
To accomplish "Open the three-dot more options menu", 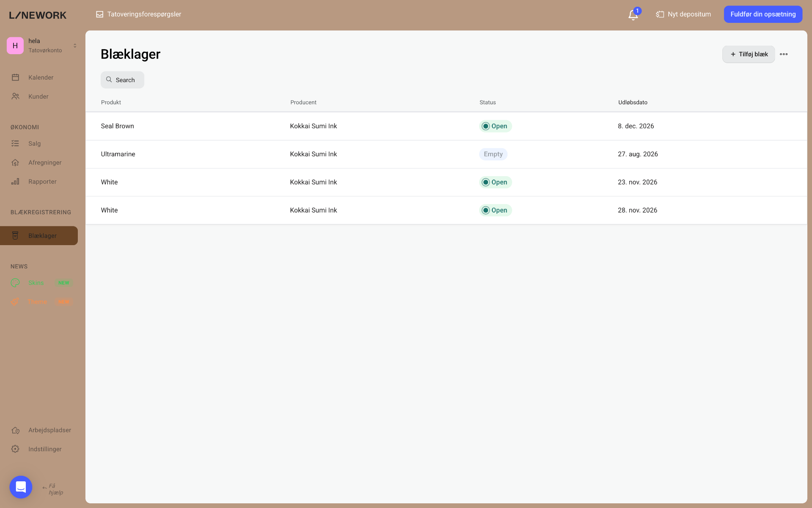I will click(x=784, y=54).
